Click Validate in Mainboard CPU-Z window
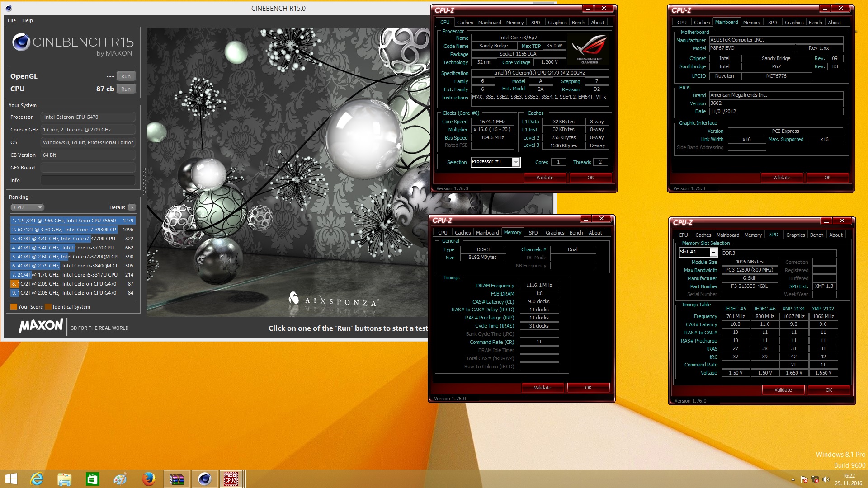This screenshot has height=488, width=868. pos(782,178)
